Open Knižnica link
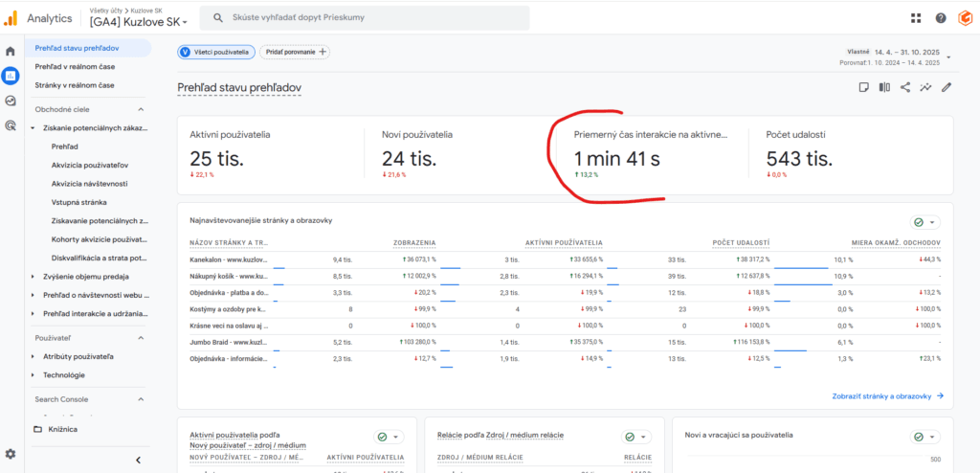The height and width of the screenshot is (473, 980). [x=62, y=429]
